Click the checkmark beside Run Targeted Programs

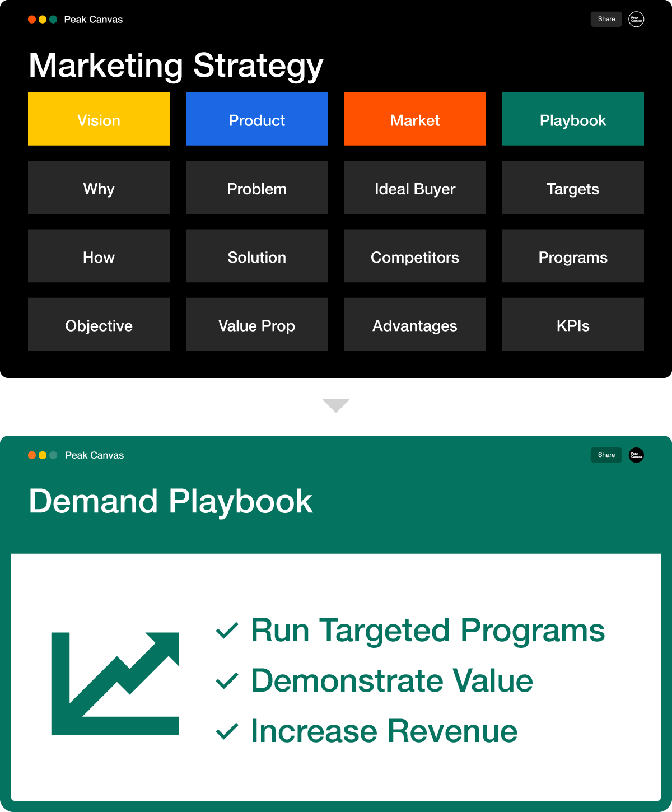pos(227,631)
